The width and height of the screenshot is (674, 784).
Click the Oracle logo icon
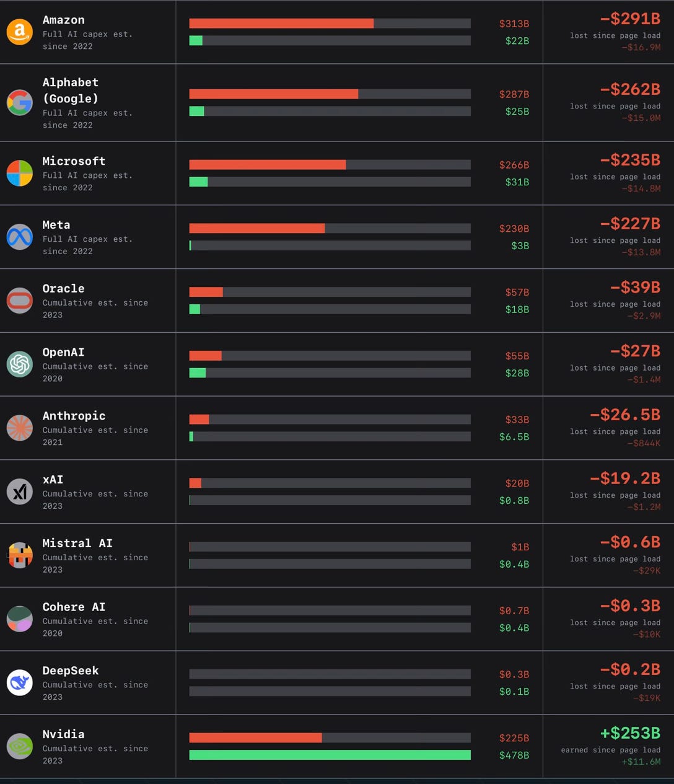20,301
